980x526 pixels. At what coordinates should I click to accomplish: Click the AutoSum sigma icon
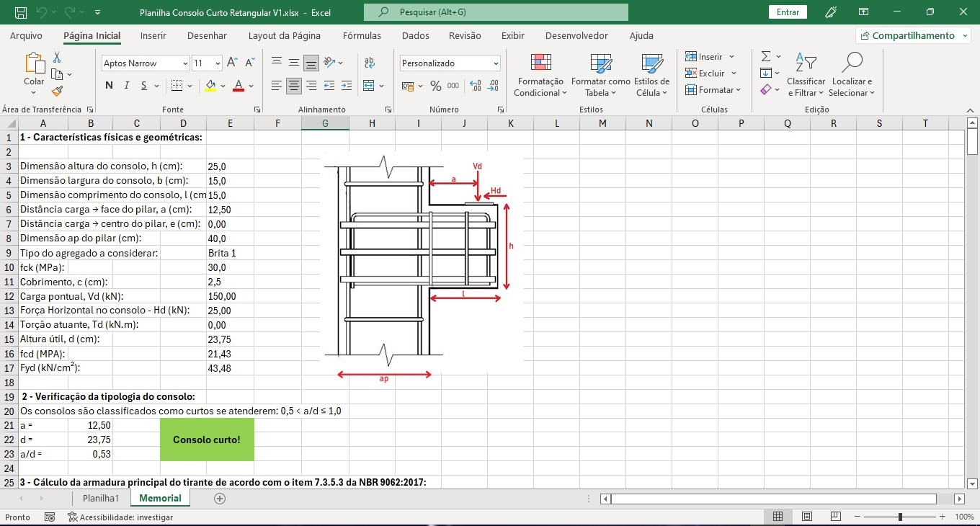click(x=766, y=56)
